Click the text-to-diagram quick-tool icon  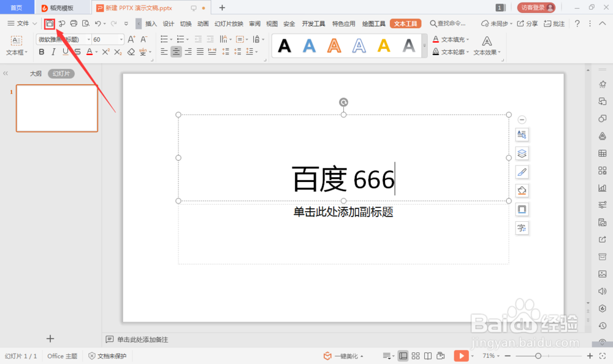[x=522, y=229]
